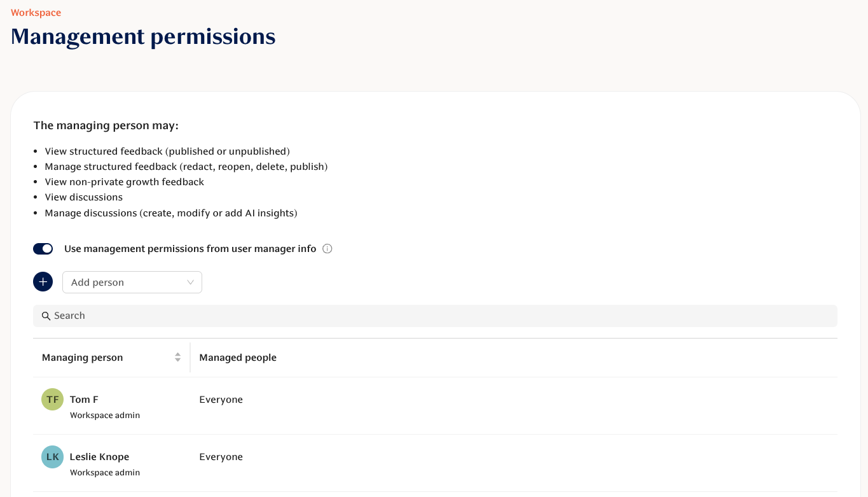Click Everyone in Leslie Knope's row
The image size is (868, 497).
221,457
